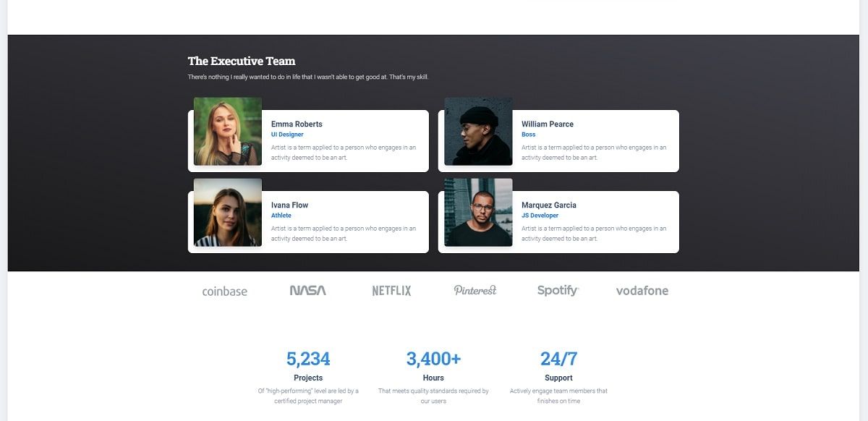
Task: Select the vodafone logo
Action: (x=641, y=291)
